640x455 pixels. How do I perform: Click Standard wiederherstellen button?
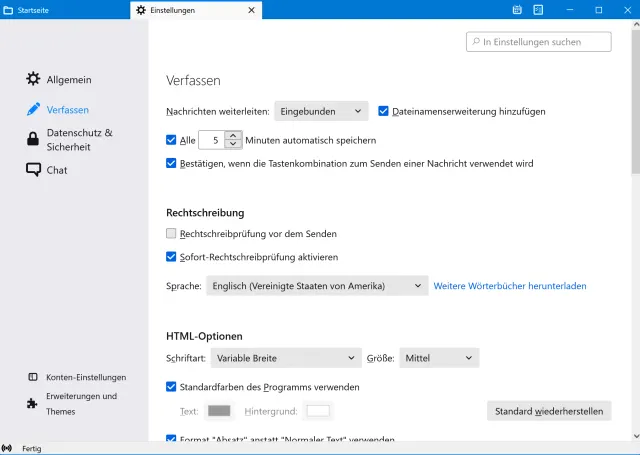click(x=549, y=411)
